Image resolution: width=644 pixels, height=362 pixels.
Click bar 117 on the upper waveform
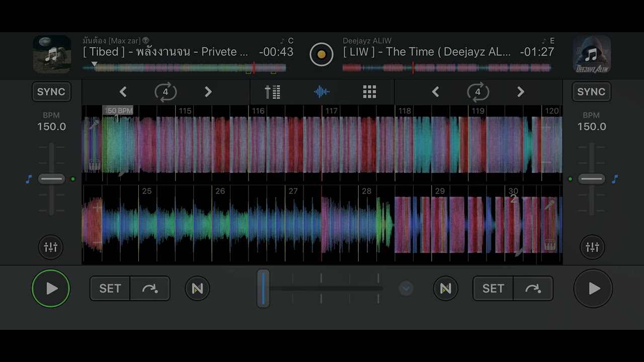pyautogui.click(x=331, y=111)
